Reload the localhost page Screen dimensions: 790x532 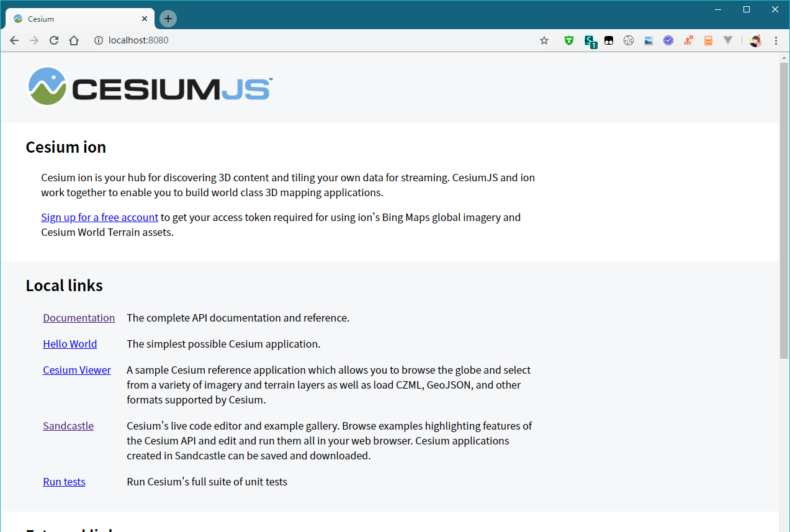point(54,40)
